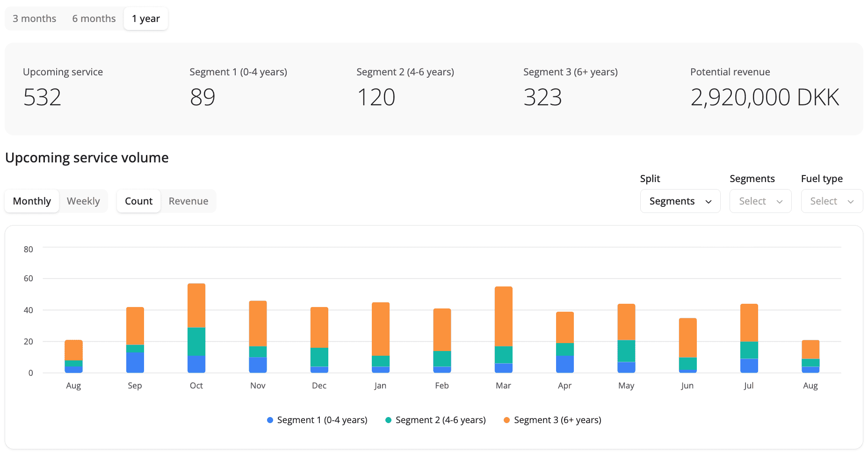Open the Split Segments dropdown

click(680, 201)
